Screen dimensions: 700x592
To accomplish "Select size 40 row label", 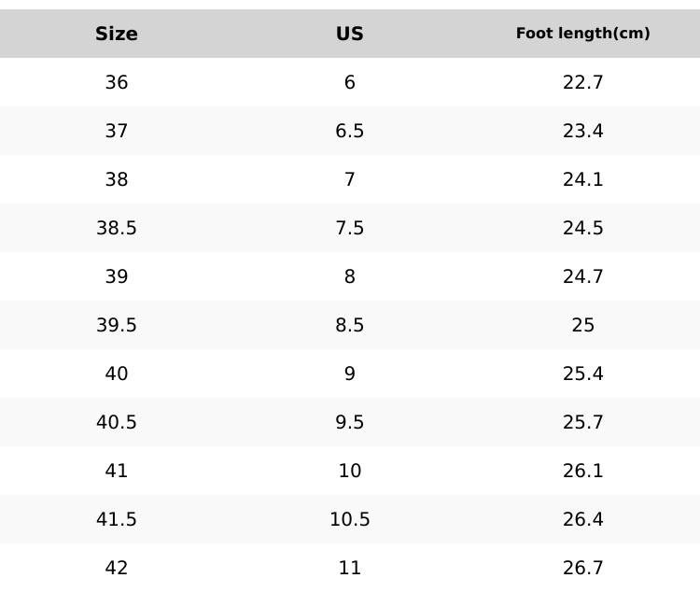I will (x=117, y=374).
